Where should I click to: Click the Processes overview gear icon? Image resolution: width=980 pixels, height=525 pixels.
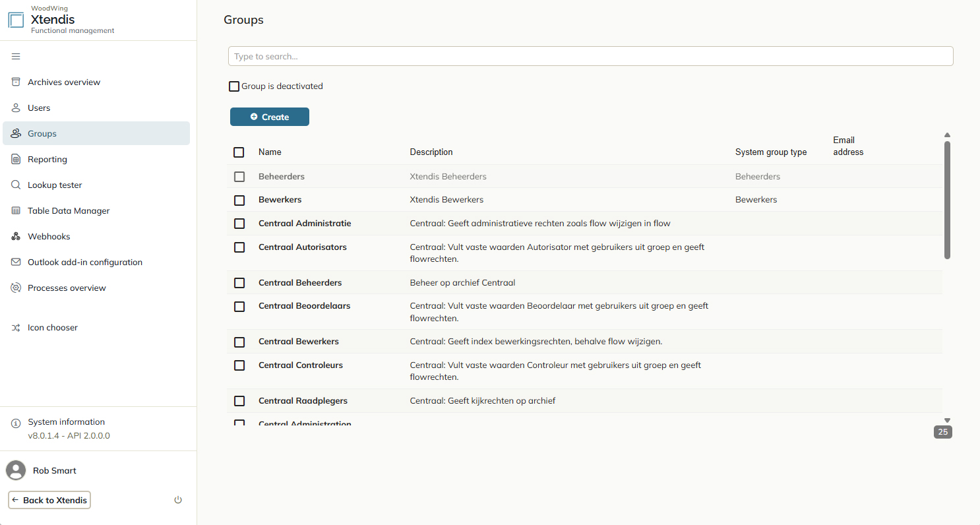[x=16, y=288]
